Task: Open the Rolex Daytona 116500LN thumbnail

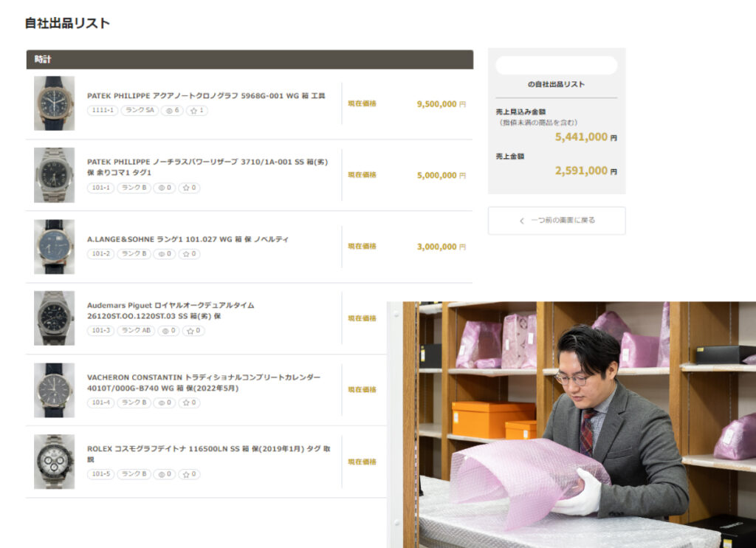Action: [x=54, y=462]
